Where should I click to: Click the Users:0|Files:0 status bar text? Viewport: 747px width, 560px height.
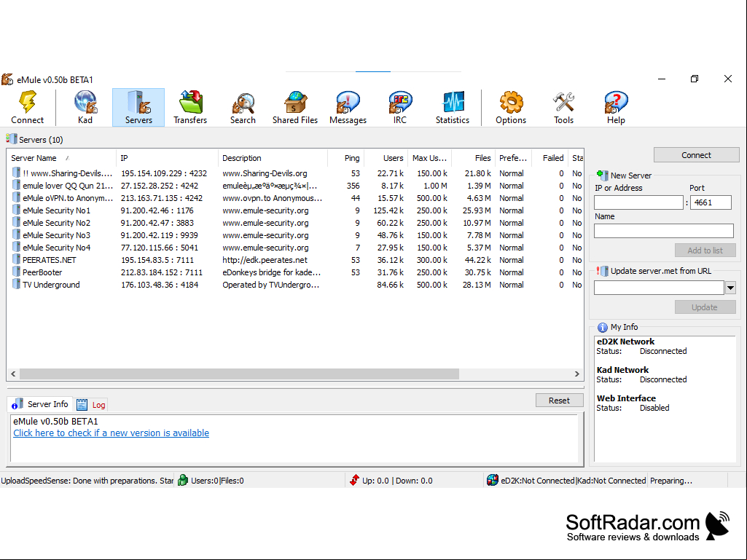(217, 481)
